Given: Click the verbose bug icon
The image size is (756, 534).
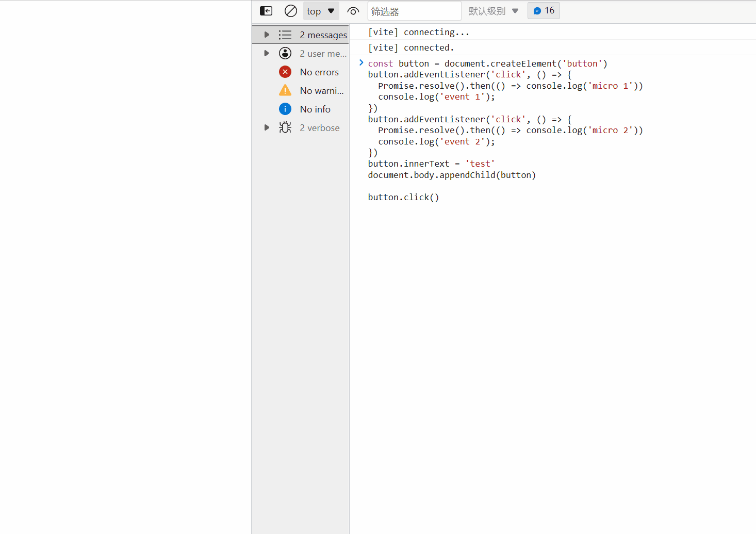Looking at the screenshot, I should (285, 127).
